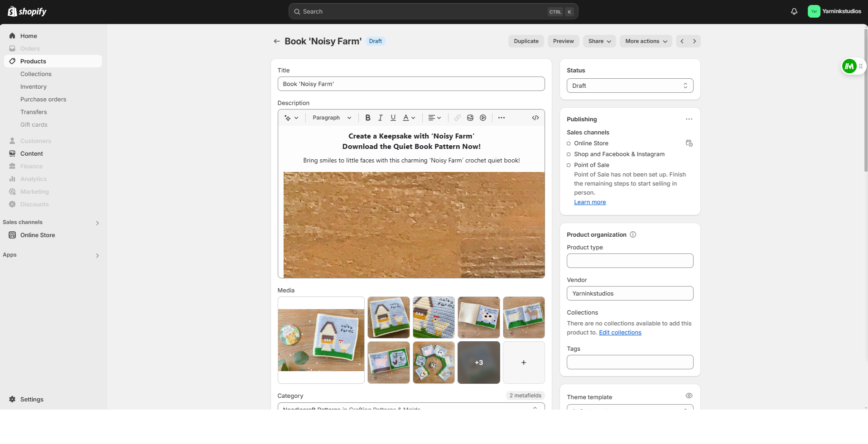Open Purchase orders in the sidebar
The image size is (868, 444).
(43, 99)
